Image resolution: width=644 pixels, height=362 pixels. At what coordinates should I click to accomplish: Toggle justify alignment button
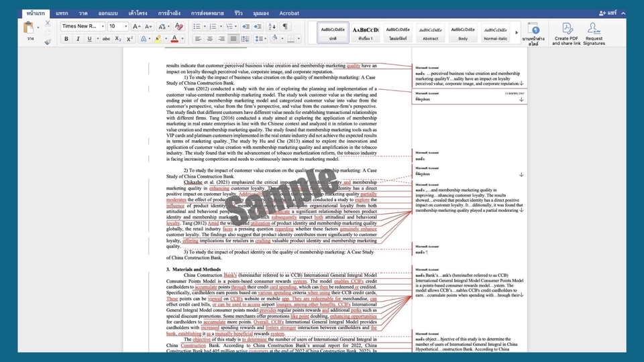point(233,39)
